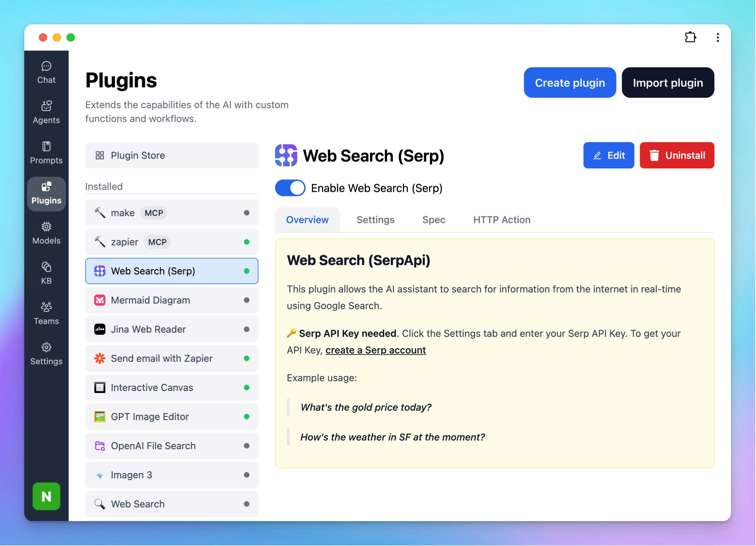Select Interactive Canvas plugin name
Screen dimensions: 756x546
pos(152,387)
